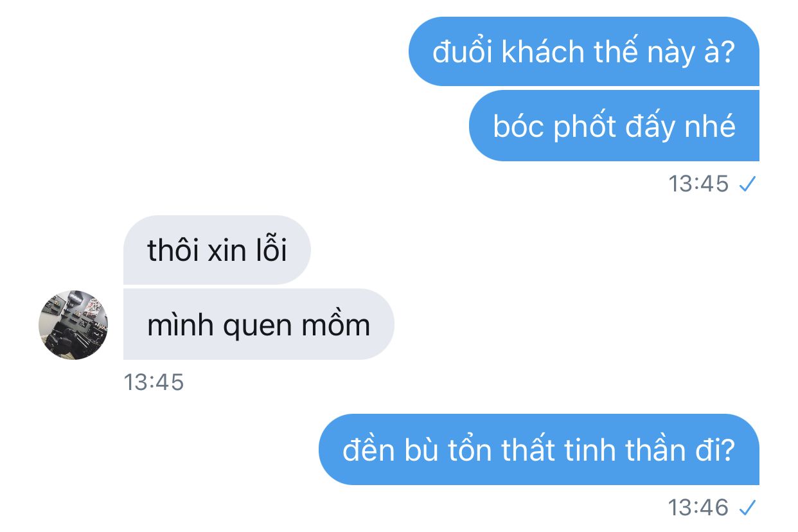Tap the delivered checkmark beside 13:46
The width and height of the screenshot is (798, 532).
[x=747, y=508]
